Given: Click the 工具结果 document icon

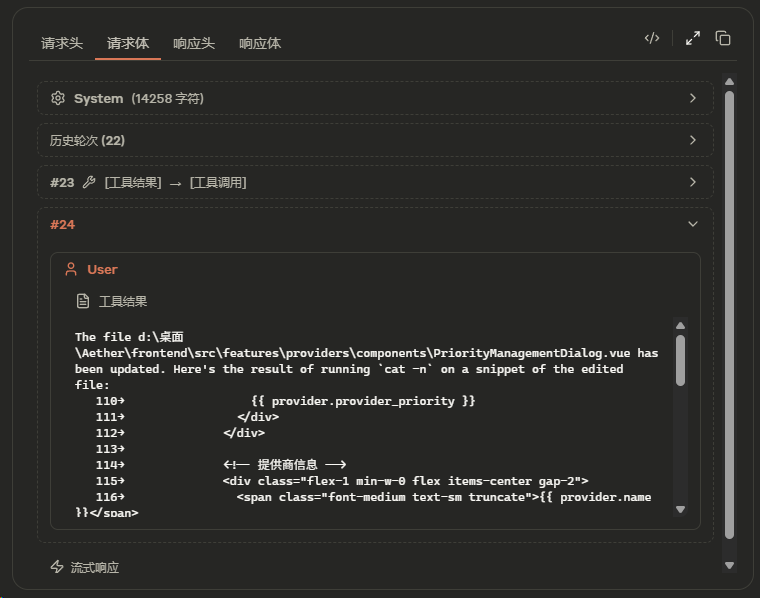Looking at the screenshot, I should tap(83, 301).
